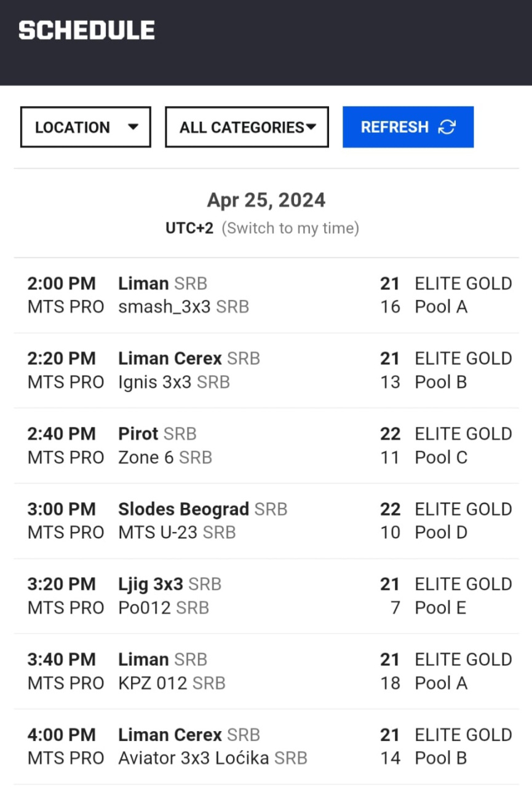
Task: Select ELITE GOLD Pool E label
Action: coord(463,596)
